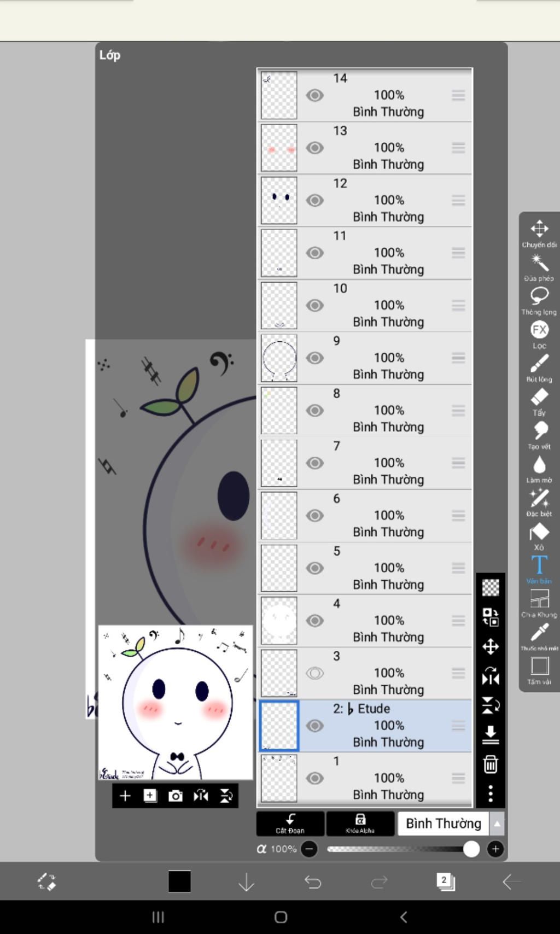Screen dimensions: 560x934
Task: Open the FX Filter (Lọc) tool
Action: (x=539, y=334)
